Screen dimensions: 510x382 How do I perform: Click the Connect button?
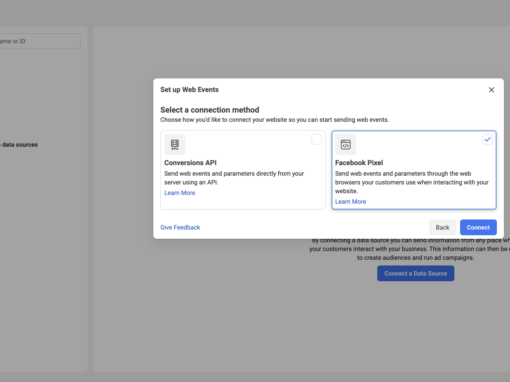478,227
